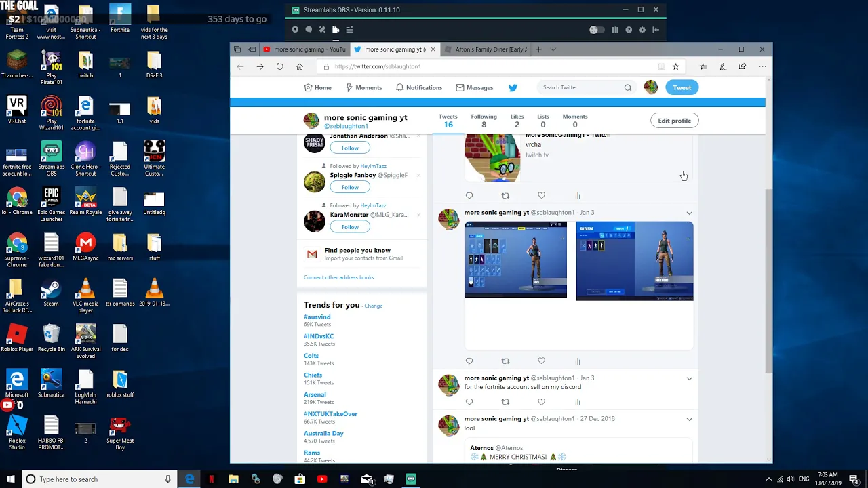Go to Twitter Home

pyautogui.click(x=317, y=87)
